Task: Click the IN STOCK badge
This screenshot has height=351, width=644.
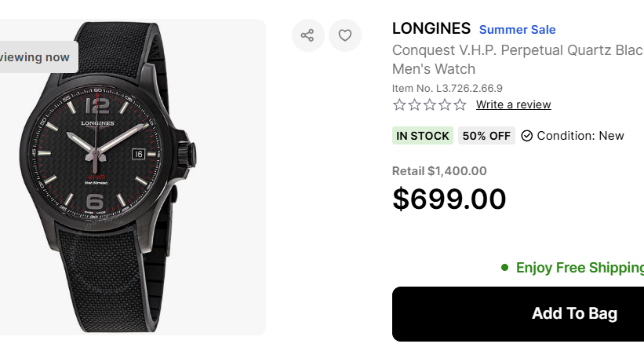Action: pyautogui.click(x=423, y=136)
